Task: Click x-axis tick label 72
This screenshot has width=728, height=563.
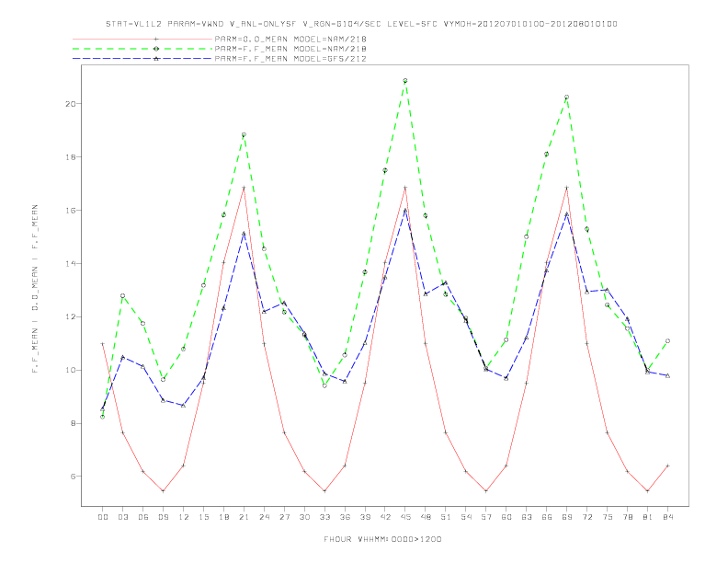Action: click(x=586, y=517)
